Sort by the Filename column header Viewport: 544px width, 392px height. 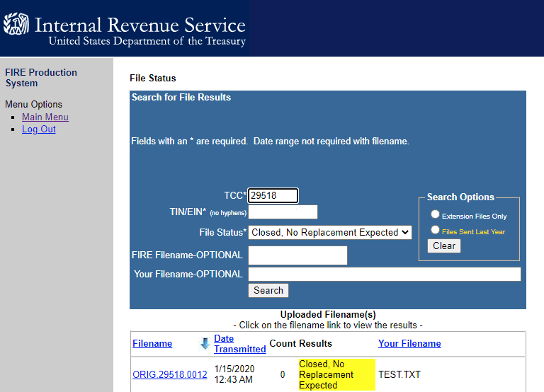tap(152, 344)
